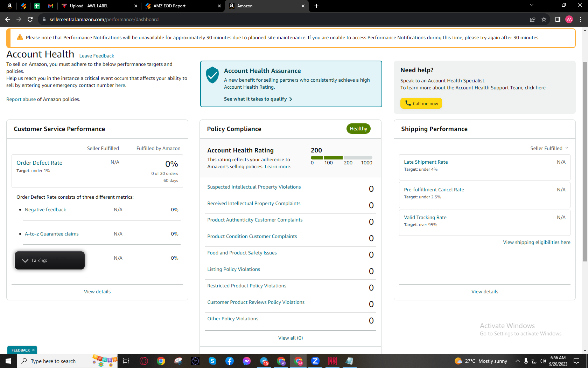This screenshot has width=588, height=368.
Task: Focus the address bar URL
Action: pyautogui.click(x=104, y=19)
